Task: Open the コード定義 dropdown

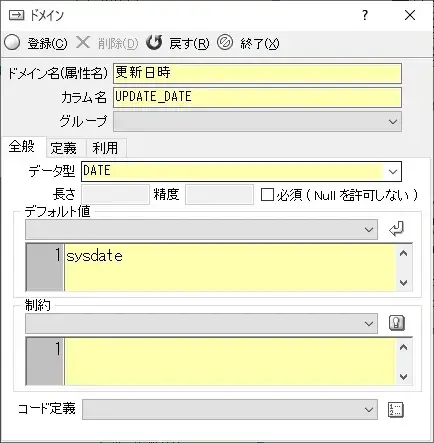Action: point(230,409)
